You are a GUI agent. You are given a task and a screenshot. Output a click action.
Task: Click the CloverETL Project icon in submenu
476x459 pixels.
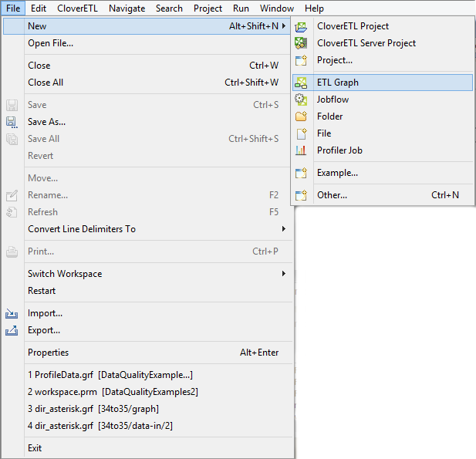tap(301, 26)
